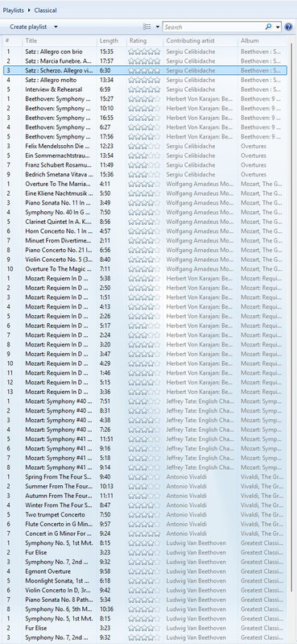Click star rating of Egmont Overture
The width and height of the screenshot is (297, 644).
[x=144, y=571]
